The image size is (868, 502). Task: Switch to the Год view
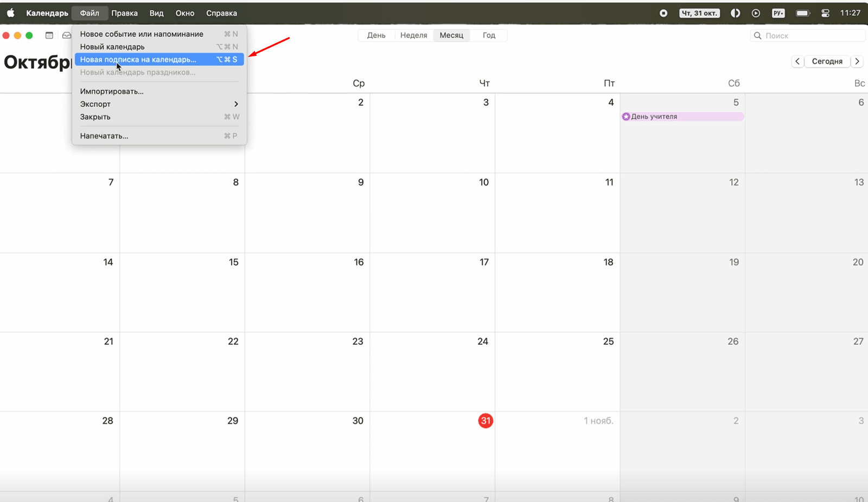click(x=489, y=35)
